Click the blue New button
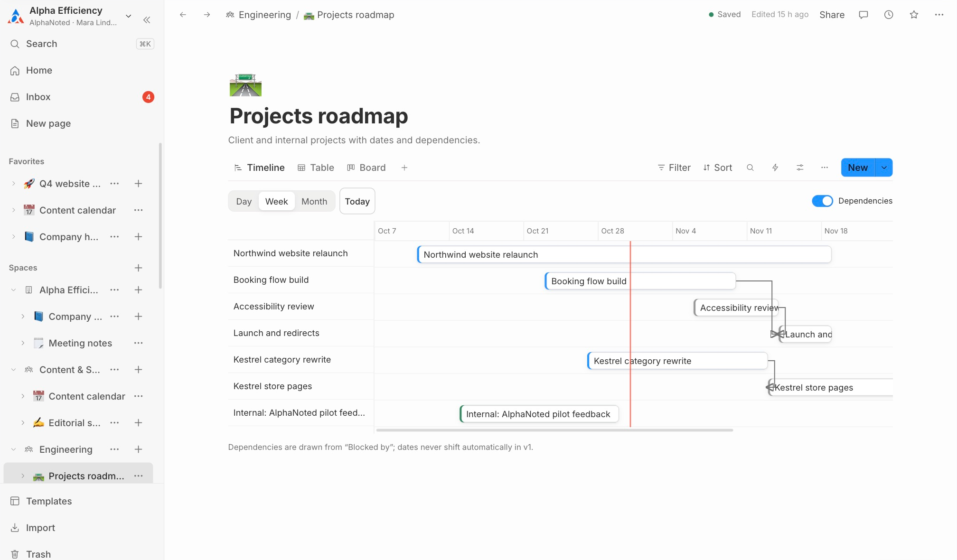957x560 pixels. point(858,168)
